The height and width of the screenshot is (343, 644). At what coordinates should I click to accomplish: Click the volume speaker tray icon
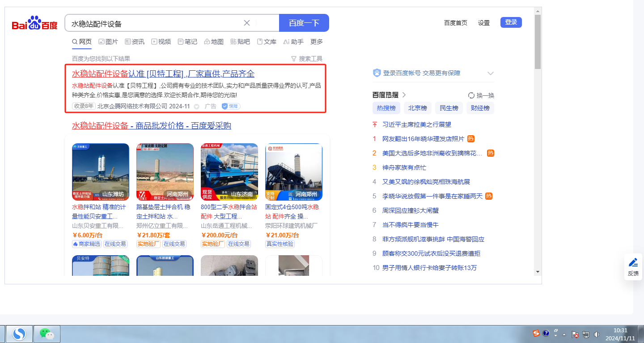(597, 334)
